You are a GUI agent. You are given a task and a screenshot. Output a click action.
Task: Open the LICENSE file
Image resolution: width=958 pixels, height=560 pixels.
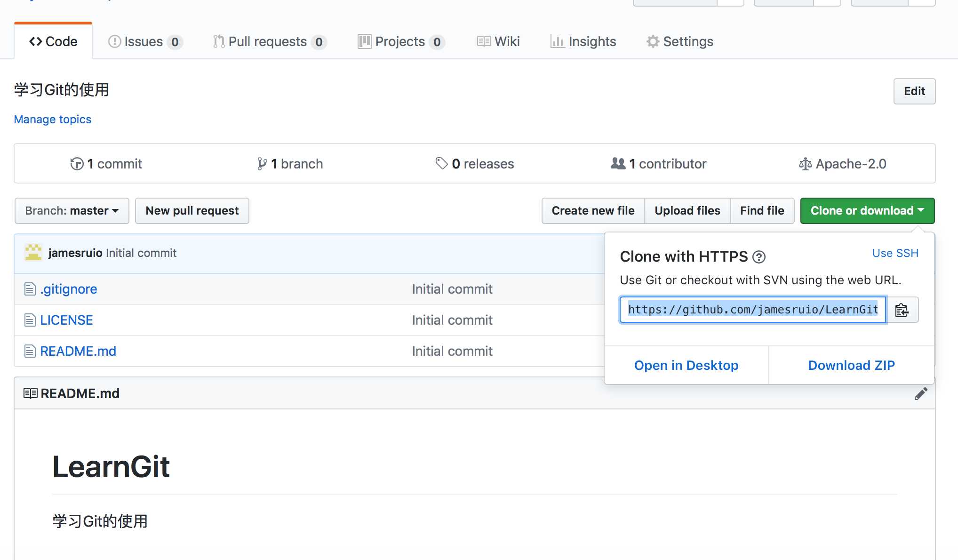click(x=66, y=320)
